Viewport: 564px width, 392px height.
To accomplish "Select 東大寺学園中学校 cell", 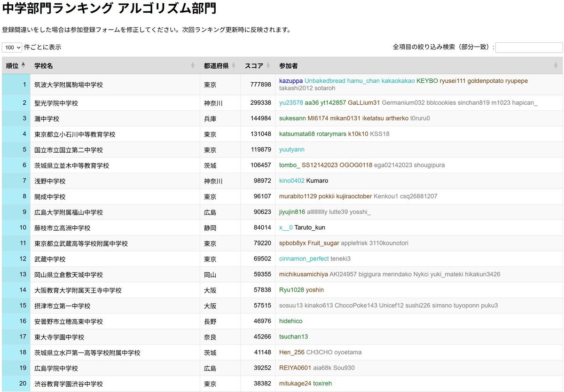I will [115, 337].
